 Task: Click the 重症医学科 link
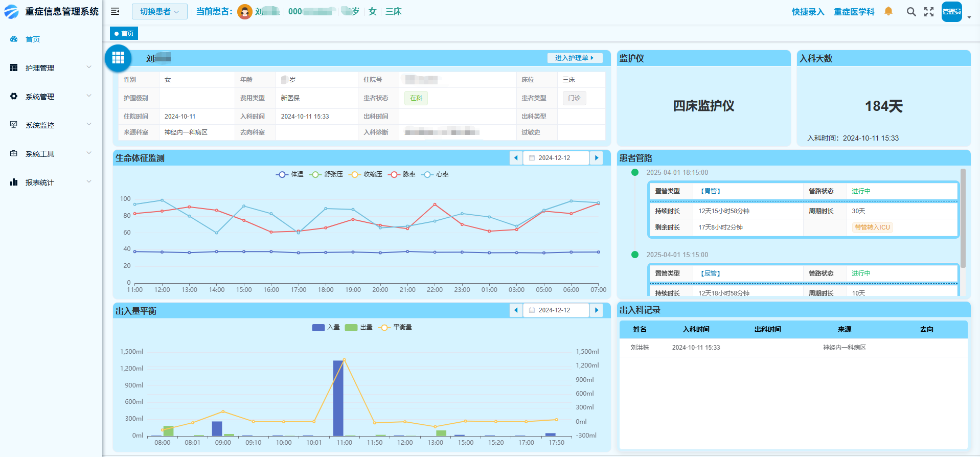point(854,12)
